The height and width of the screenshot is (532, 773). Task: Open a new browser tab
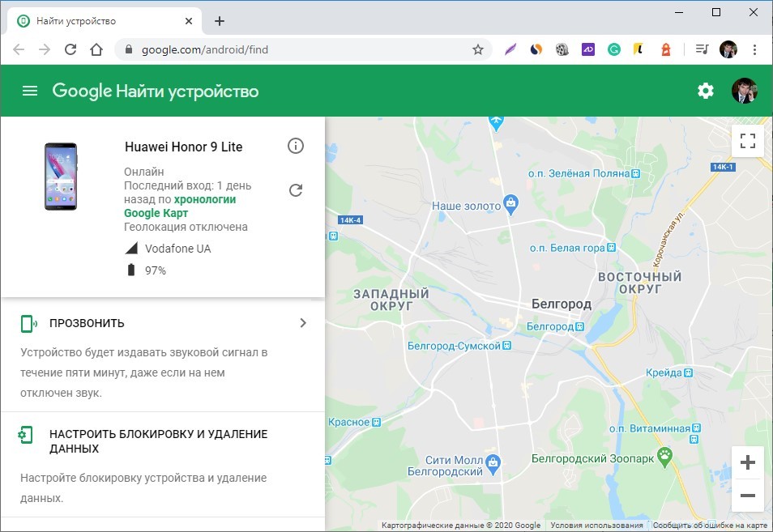(220, 21)
